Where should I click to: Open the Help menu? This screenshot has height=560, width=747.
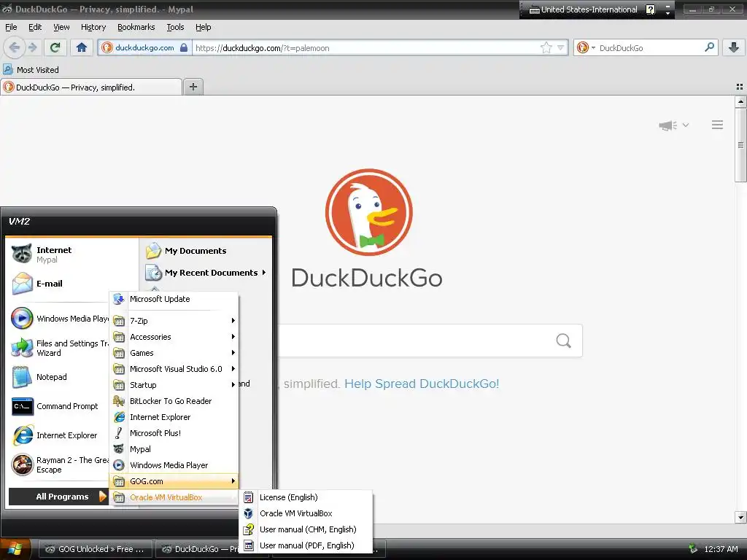click(x=204, y=27)
